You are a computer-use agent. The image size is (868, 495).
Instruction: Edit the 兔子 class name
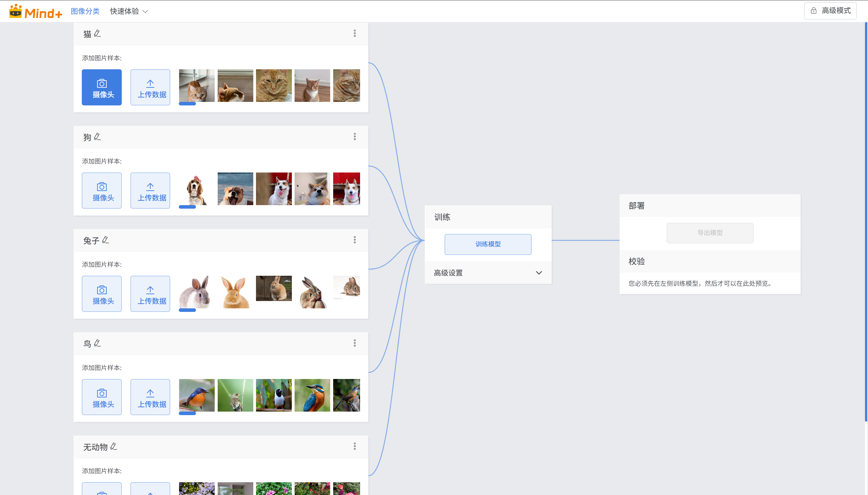click(x=105, y=240)
